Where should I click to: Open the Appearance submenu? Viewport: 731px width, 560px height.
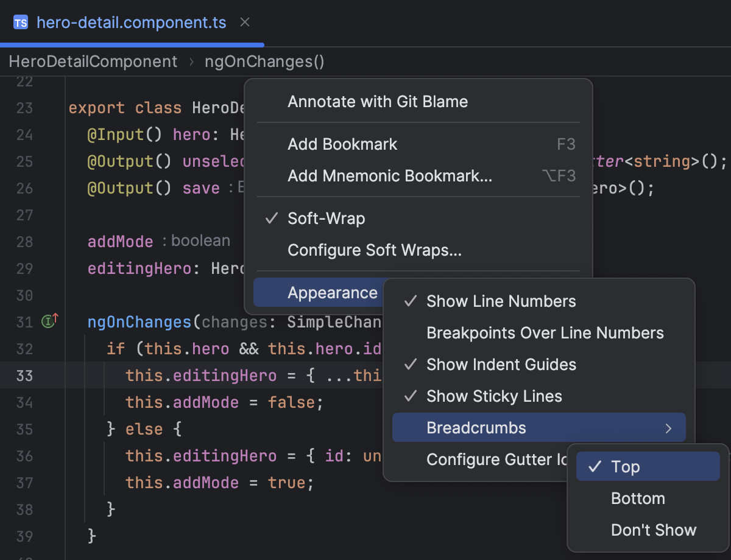coord(333,293)
